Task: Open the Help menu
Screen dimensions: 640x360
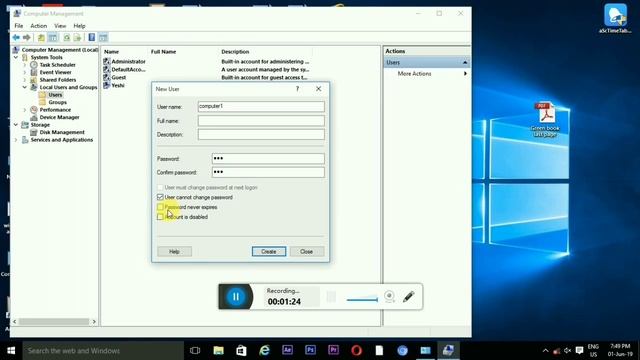Action: pyautogui.click(x=79, y=26)
